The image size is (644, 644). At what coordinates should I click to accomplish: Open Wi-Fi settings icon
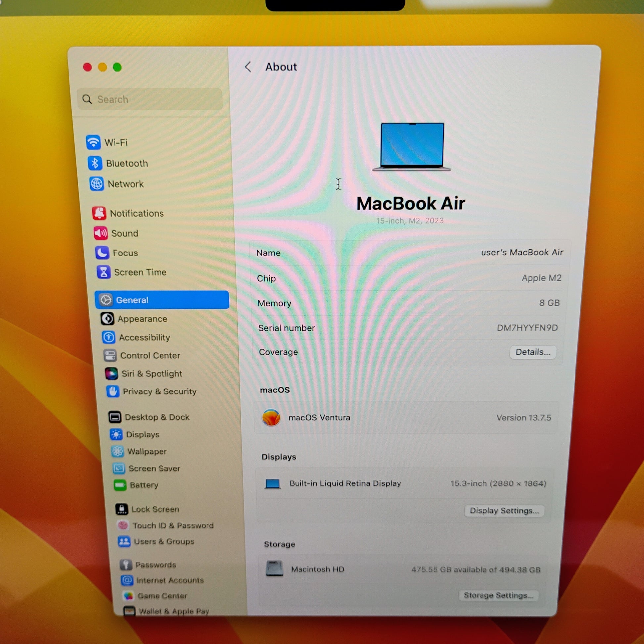(93, 142)
